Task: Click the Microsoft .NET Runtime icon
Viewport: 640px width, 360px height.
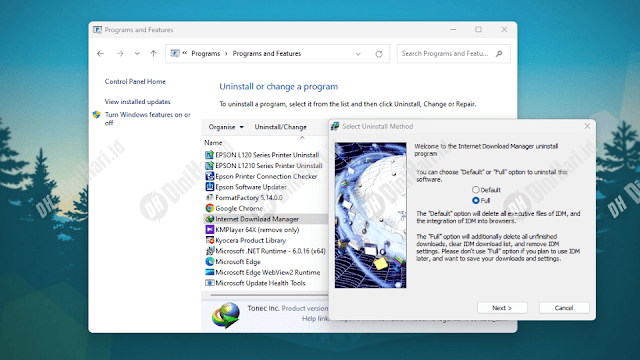Action: (x=209, y=251)
